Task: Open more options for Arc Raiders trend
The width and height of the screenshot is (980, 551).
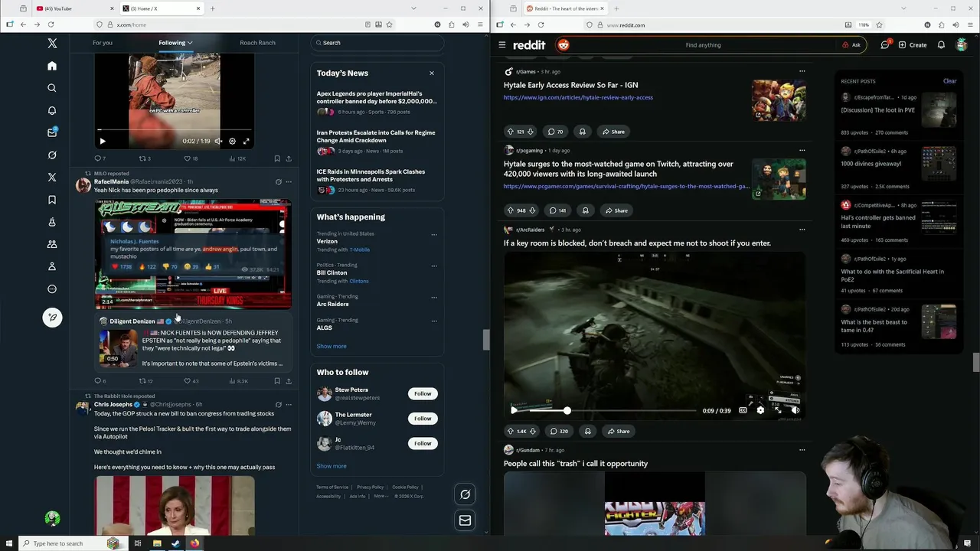Action: pos(434,297)
